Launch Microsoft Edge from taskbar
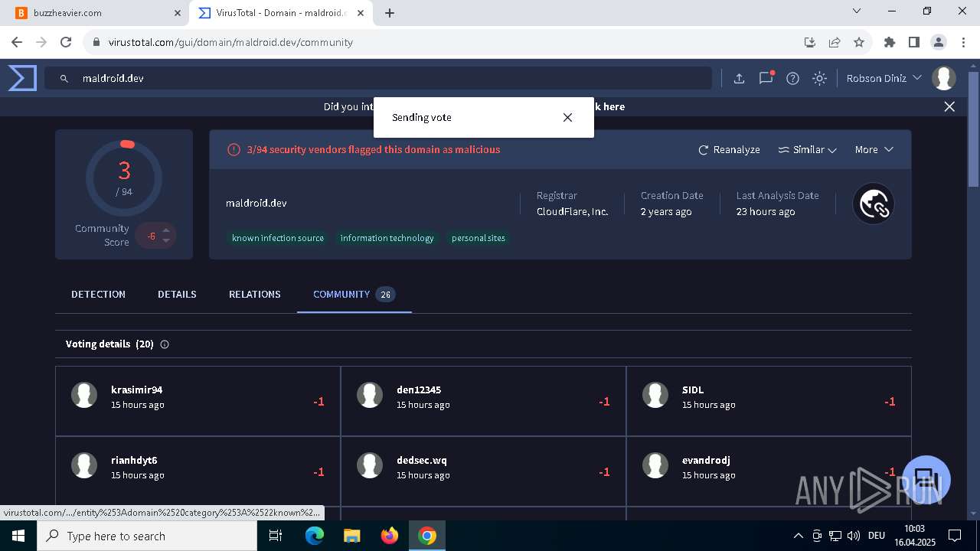 tap(315, 536)
